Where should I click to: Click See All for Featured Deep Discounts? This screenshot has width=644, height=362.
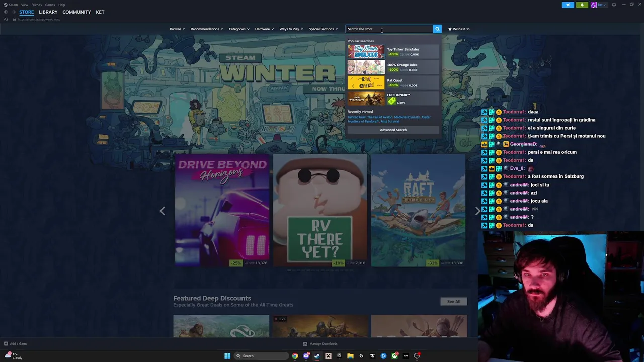[x=453, y=302]
